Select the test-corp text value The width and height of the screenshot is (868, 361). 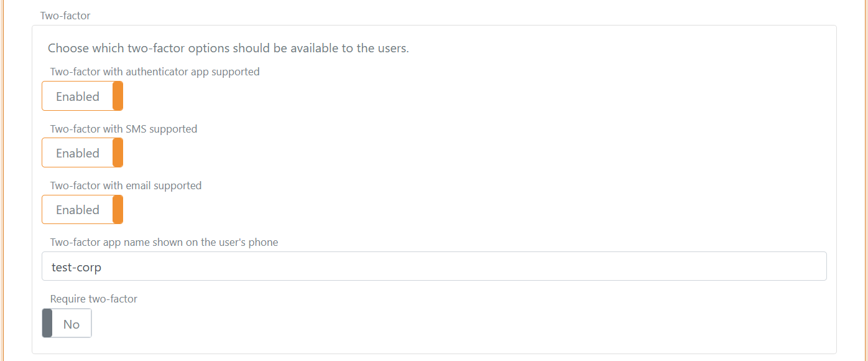76,266
